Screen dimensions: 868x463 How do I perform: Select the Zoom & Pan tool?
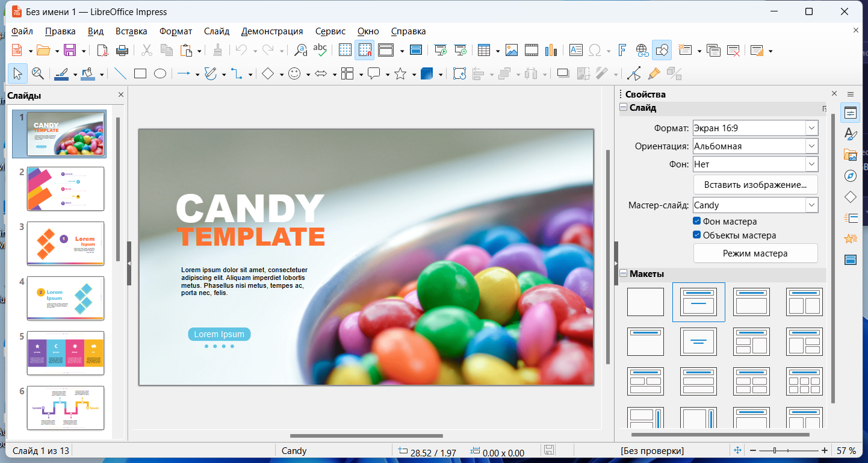(37, 73)
